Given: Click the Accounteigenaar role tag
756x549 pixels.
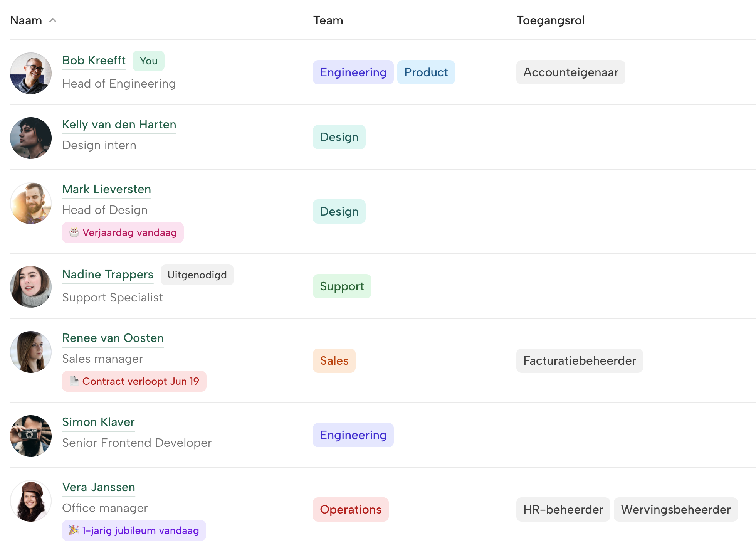Looking at the screenshot, I should click(x=571, y=72).
